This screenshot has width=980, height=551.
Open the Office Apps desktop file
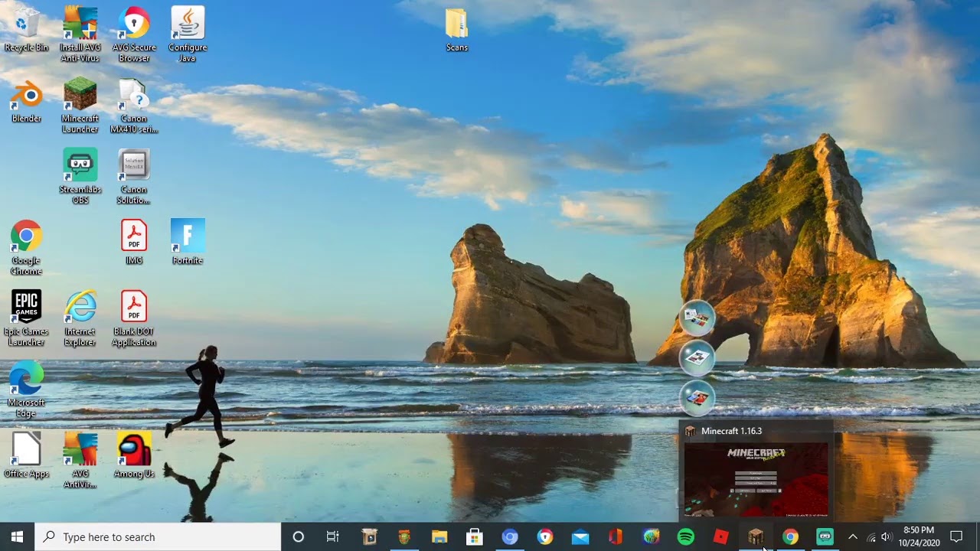(26, 455)
